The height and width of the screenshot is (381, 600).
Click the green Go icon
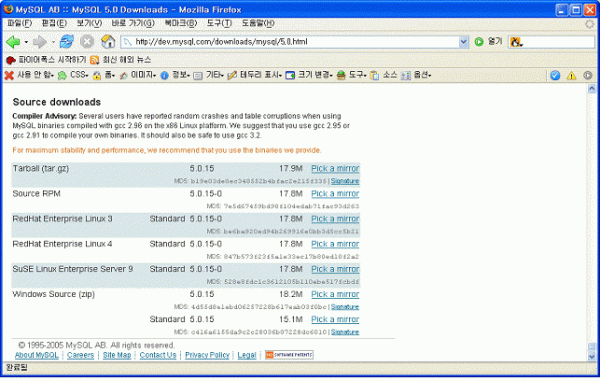click(x=479, y=42)
